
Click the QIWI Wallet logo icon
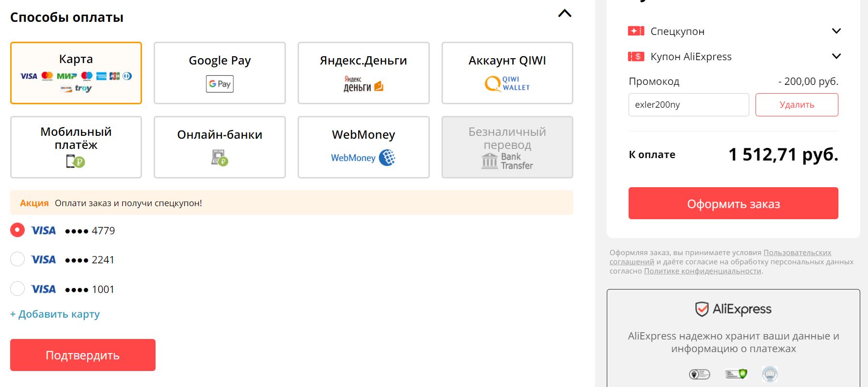coord(507,83)
